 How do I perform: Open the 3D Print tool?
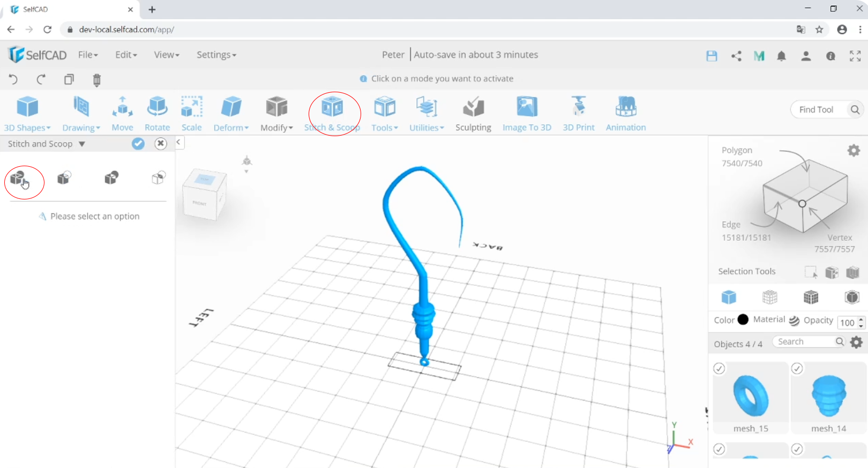[x=579, y=114]
